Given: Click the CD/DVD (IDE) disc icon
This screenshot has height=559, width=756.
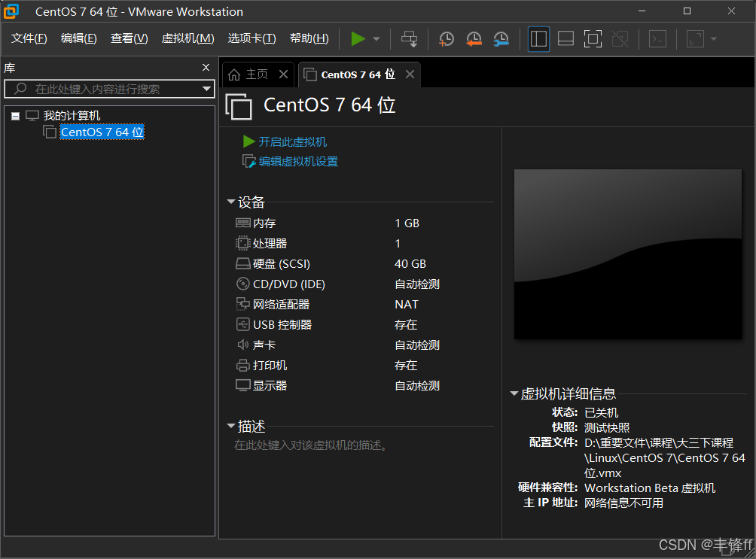Looking at the screenshot, I should click(x=243, y=284).
